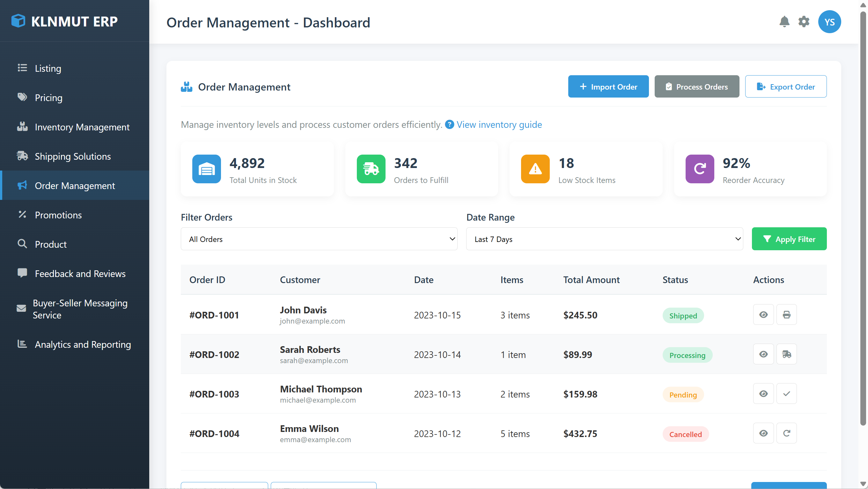
Task: Print order #ORD-1001 using the printer icon
Action: (786, 315)
